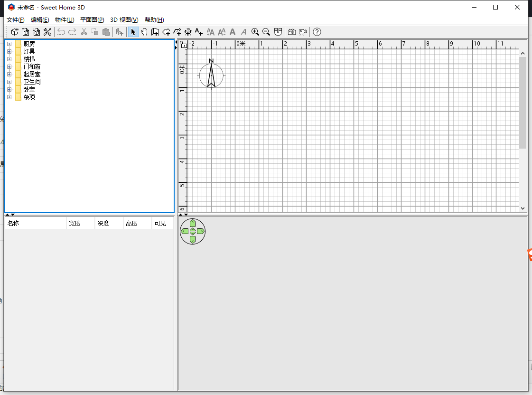
Task: Open Help with the question mark icon
Action: (317, 32)
